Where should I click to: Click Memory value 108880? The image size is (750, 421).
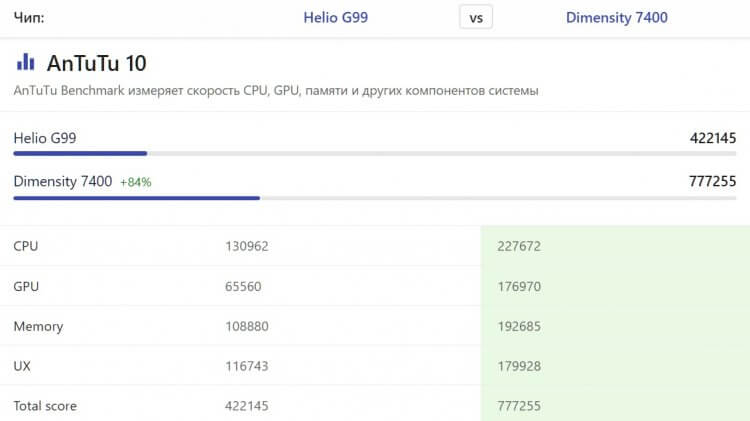click(247, 326)
